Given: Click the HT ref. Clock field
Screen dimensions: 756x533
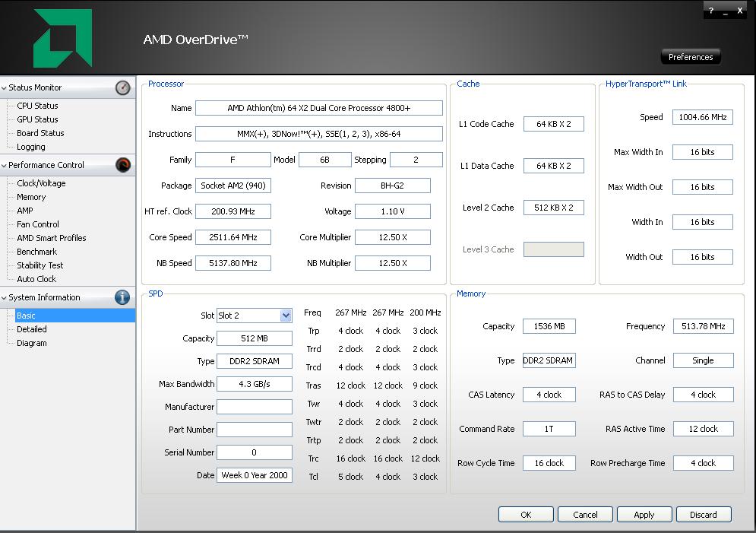Looking at the screenshot, I should (232, 211).
